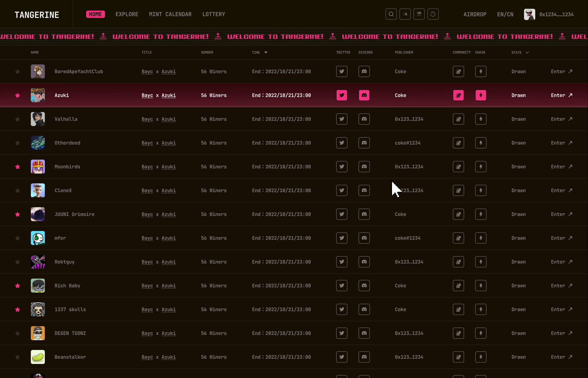Click the refresh icon in the header

[x=433, y=14]
